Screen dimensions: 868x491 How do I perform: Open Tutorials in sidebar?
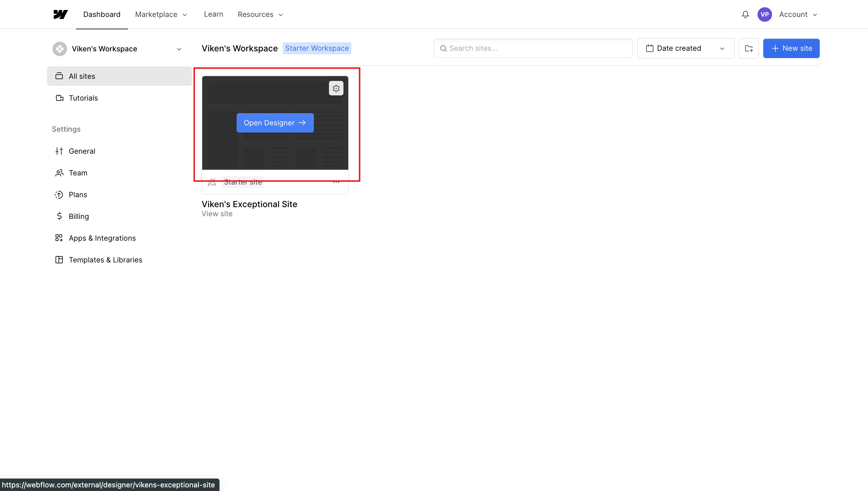point(119,98)
